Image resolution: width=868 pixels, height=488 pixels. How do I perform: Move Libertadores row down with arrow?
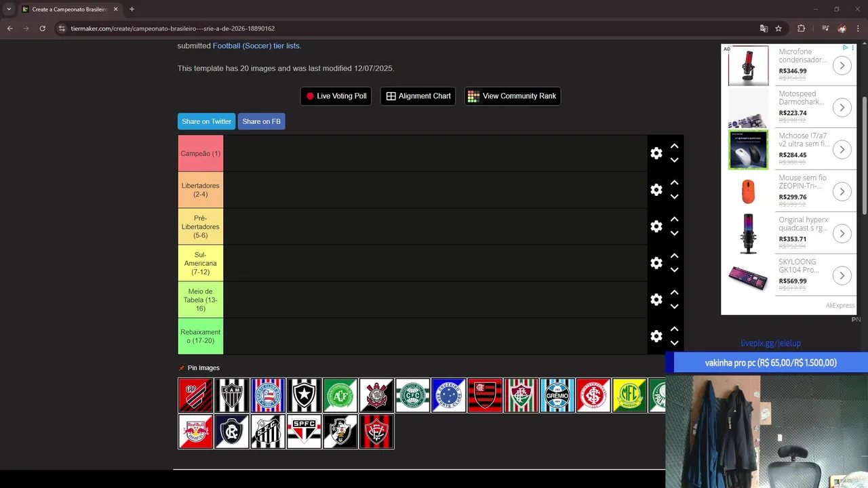click(674, 197)
